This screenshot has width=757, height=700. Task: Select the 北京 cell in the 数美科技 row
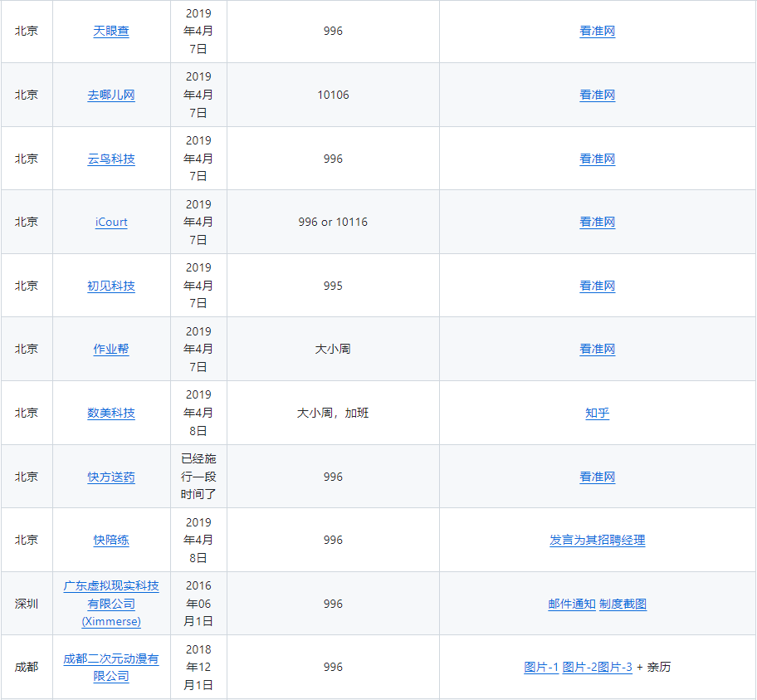point(27,413)
